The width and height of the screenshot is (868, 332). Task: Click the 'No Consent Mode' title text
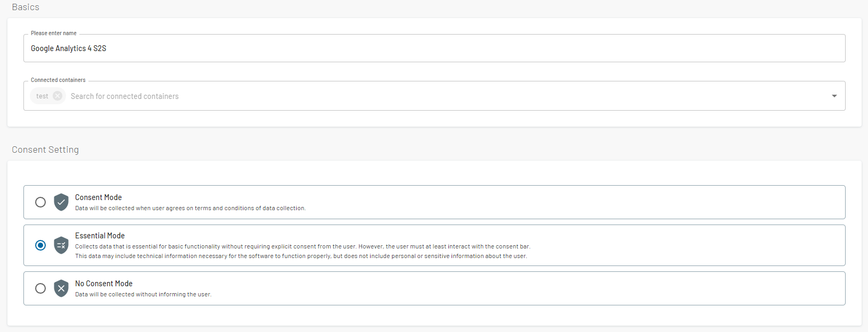[104, 284]
